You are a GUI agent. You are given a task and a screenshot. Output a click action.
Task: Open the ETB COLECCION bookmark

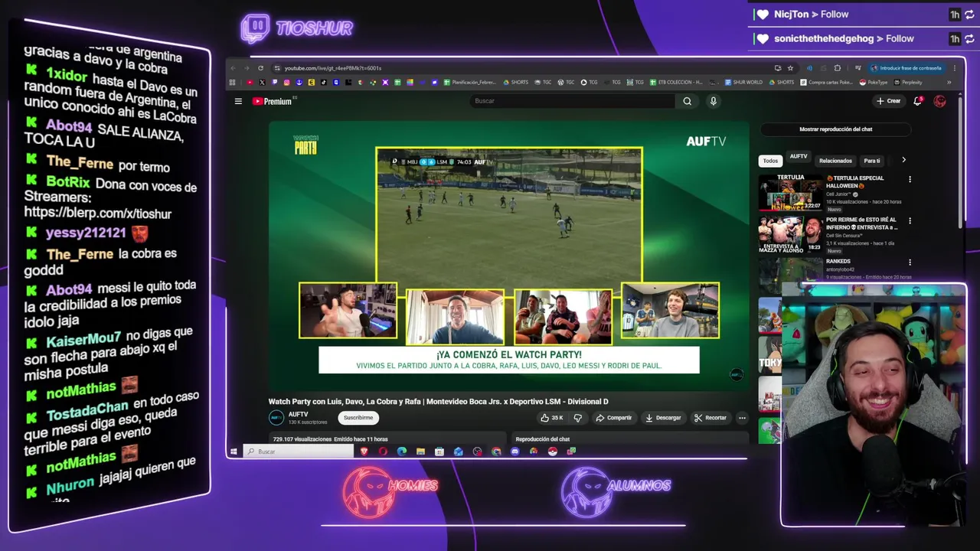[x=676, y=82]
